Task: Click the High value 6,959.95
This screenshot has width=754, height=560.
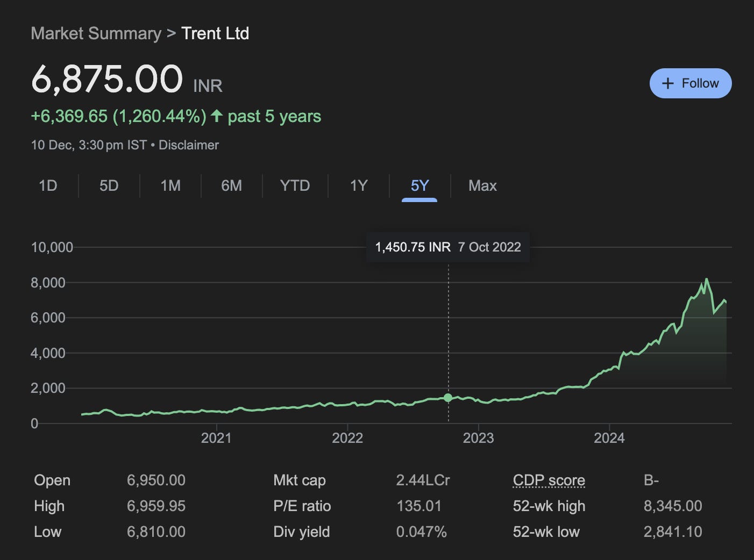Action: [x=156, y=506]
